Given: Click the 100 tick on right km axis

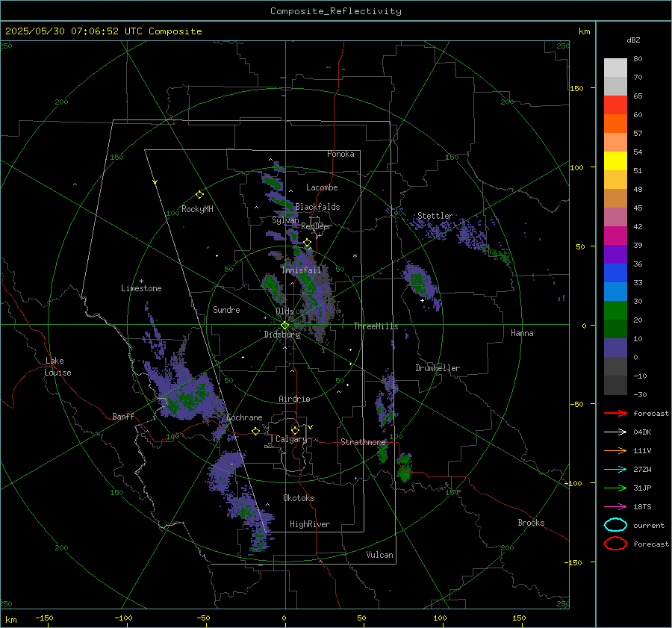Looking at the screenshot, I should (x=576, y=167).
